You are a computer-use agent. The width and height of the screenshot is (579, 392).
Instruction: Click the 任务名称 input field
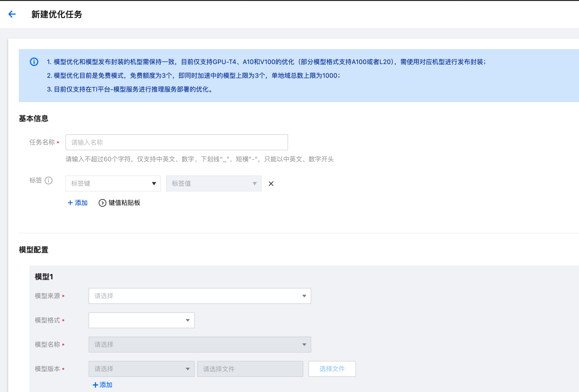176,143
